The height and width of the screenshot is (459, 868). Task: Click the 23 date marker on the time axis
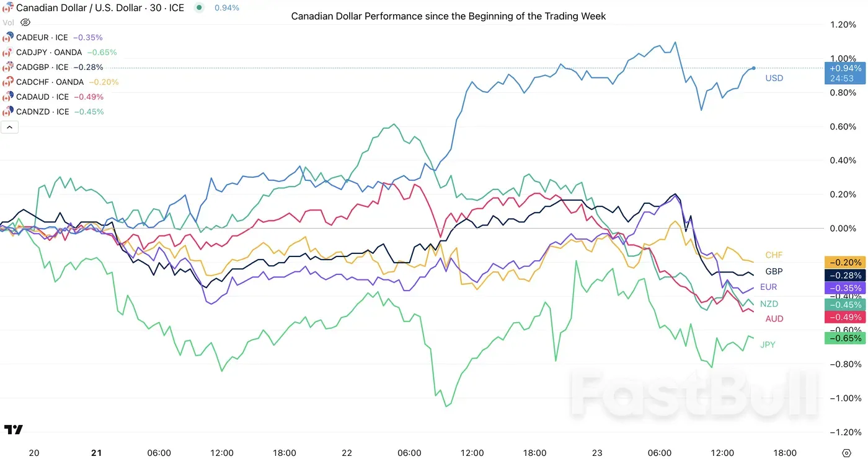(596, 453)
